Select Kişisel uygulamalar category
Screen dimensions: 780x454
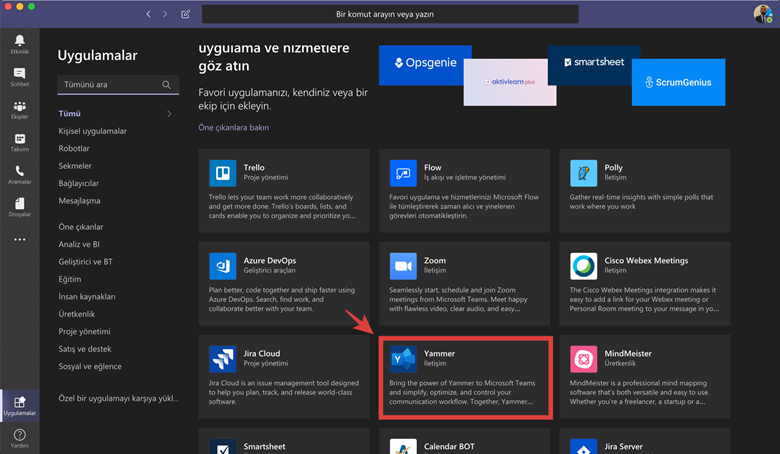tap(93, 131)
